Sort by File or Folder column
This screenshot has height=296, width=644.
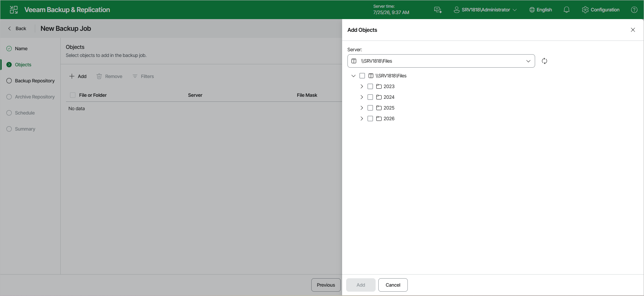(93, 95)
